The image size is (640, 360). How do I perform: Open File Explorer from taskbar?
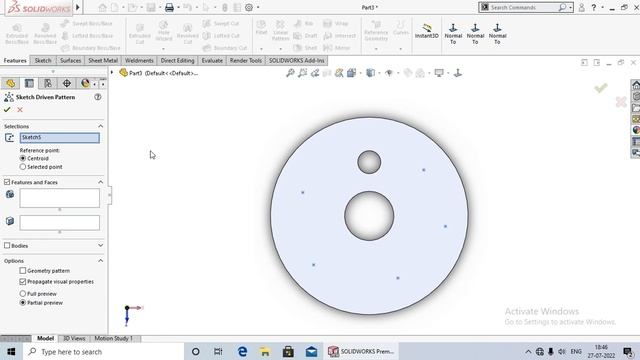265,351
